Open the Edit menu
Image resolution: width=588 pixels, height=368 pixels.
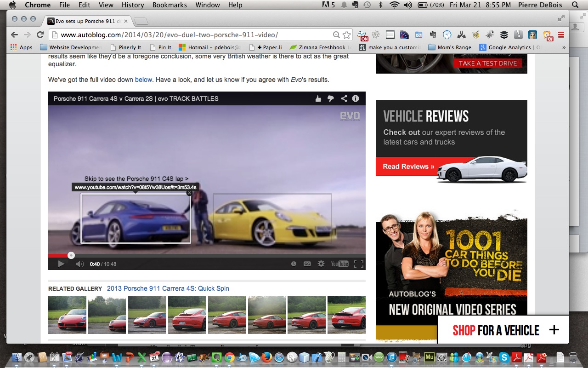click(84, 5)
